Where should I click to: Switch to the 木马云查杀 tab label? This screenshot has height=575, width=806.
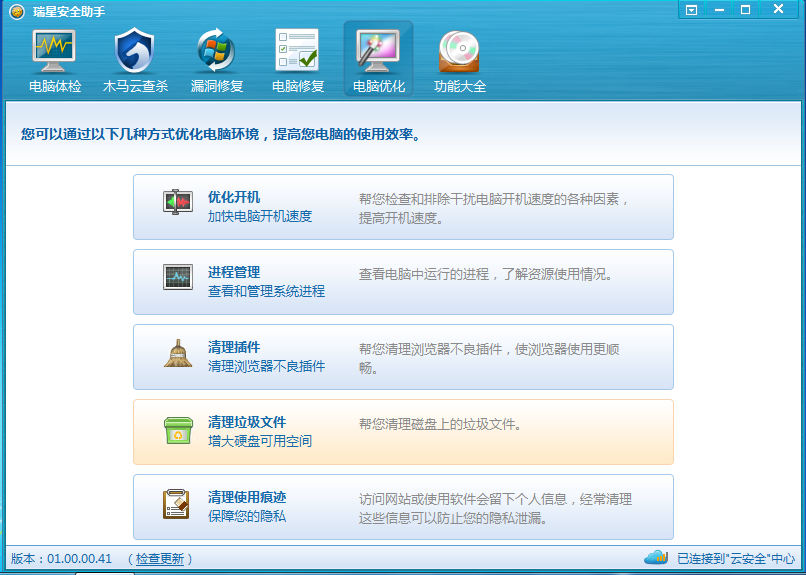click(x=136, y=86)
